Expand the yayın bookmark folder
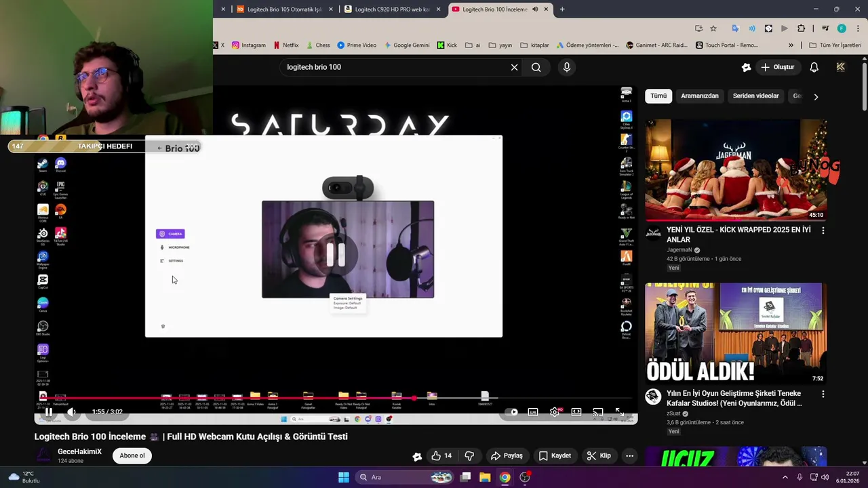 point(500,45)
